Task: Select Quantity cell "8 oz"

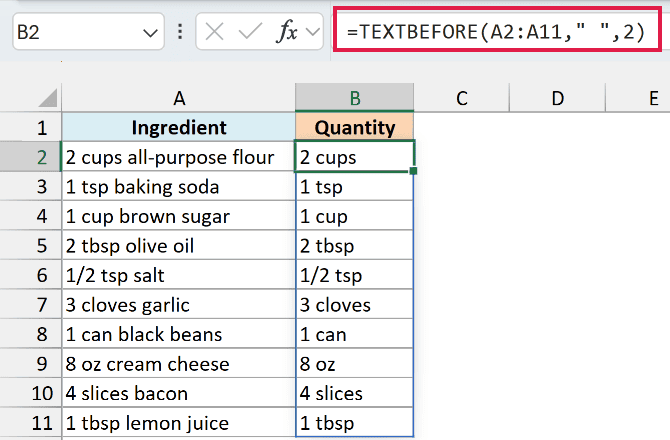Action: 354,363
